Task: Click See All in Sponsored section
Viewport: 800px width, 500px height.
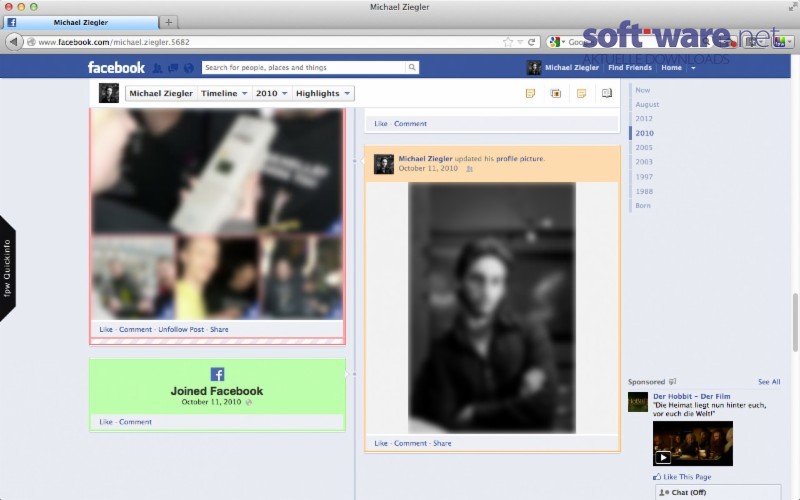Action: (769, 382)
